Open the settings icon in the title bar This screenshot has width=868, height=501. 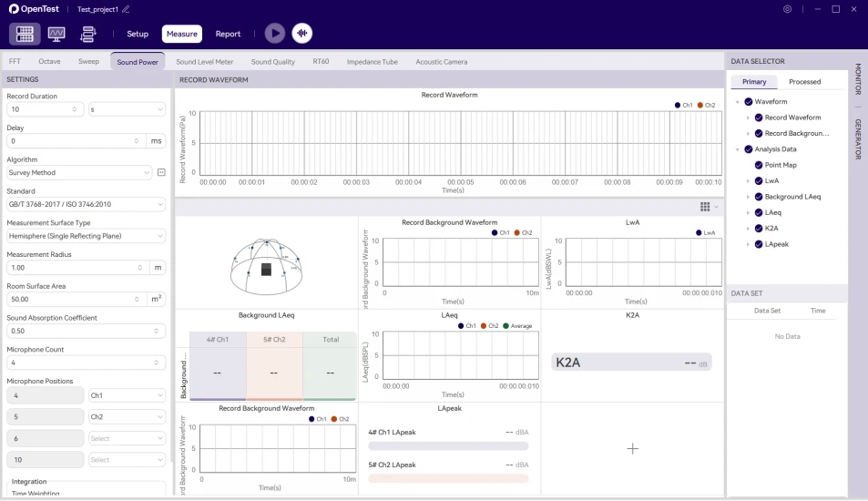coord(787,9)
